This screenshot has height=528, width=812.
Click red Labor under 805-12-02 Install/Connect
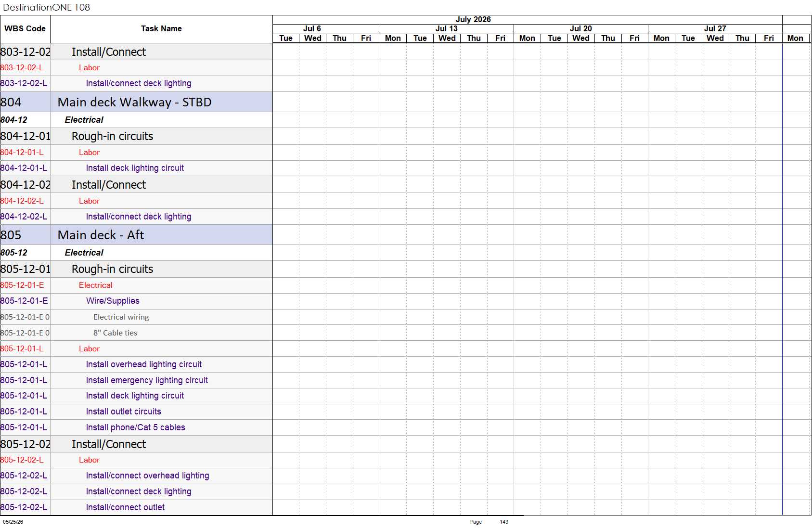[x=89, y=460]
